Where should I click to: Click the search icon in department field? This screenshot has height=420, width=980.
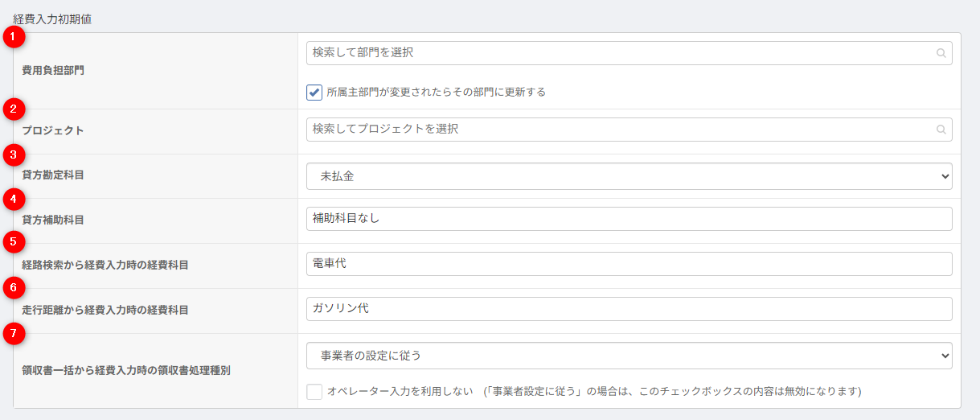point(941,54)
